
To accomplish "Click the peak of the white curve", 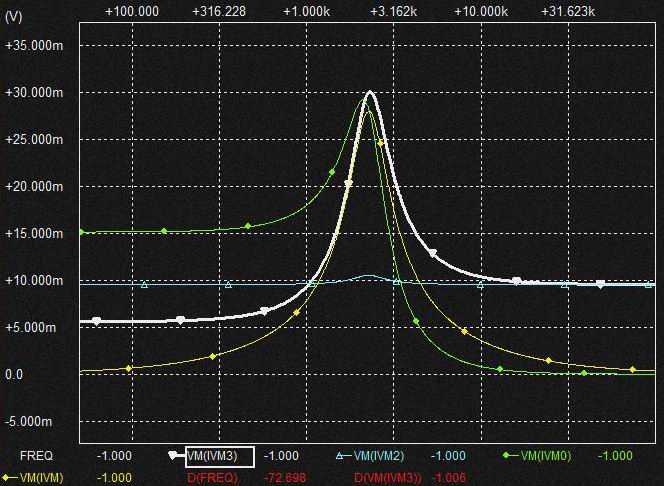I will coord(370,92).
